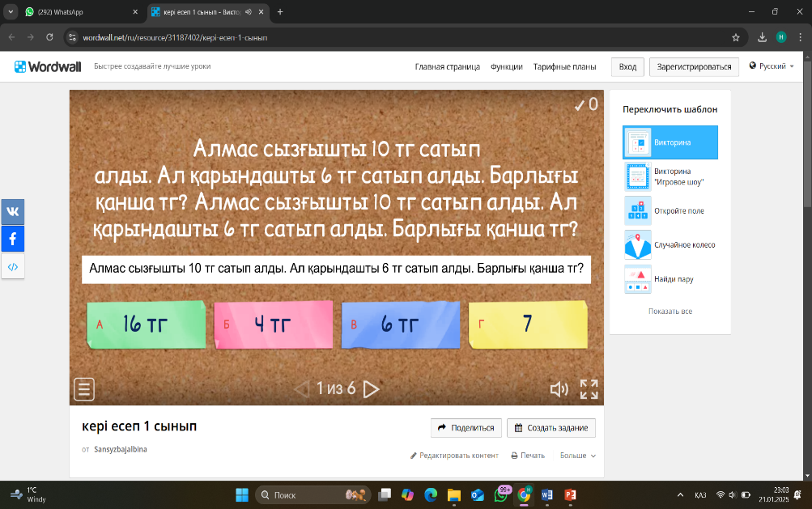Open Task View in taskbar
Viewport: 812px width, 509px height.
pos(385,495)
